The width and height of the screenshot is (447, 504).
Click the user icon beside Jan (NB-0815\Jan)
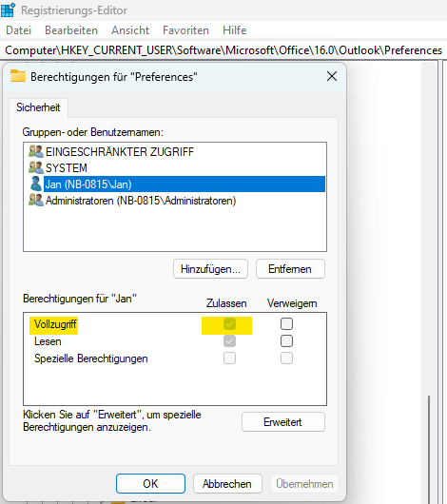[x=36, y=184]
